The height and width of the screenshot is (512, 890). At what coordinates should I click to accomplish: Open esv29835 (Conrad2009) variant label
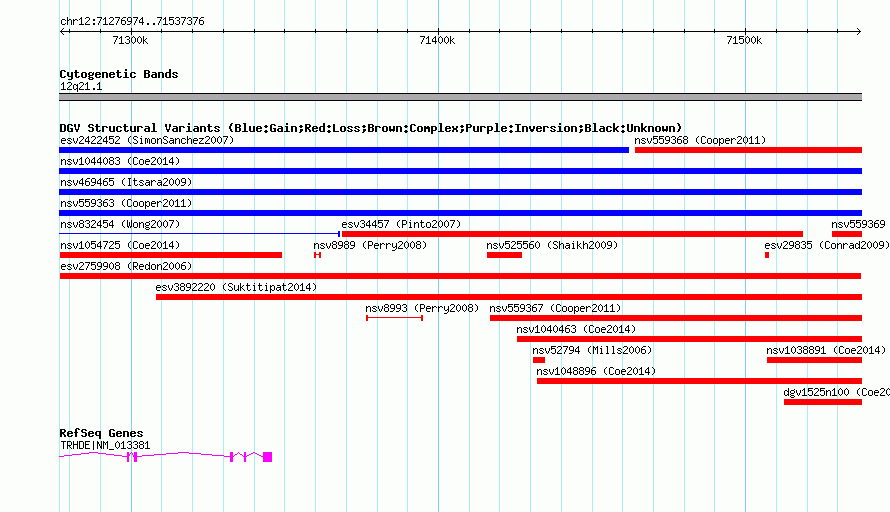click(x=826, y=245)
